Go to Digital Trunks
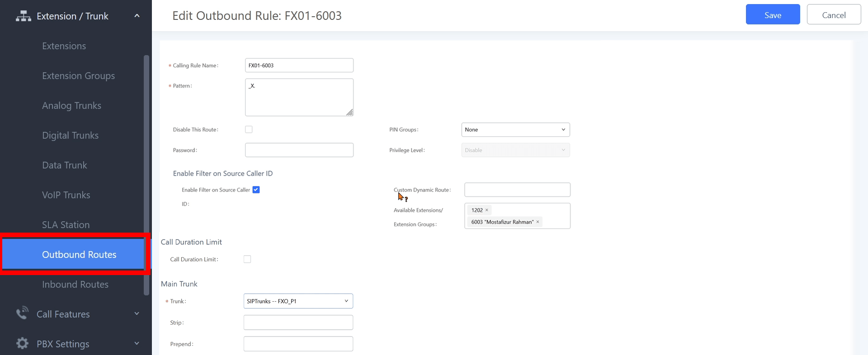Image resolution: width=868 pixels, height=355 pixels. click(71, 135)
